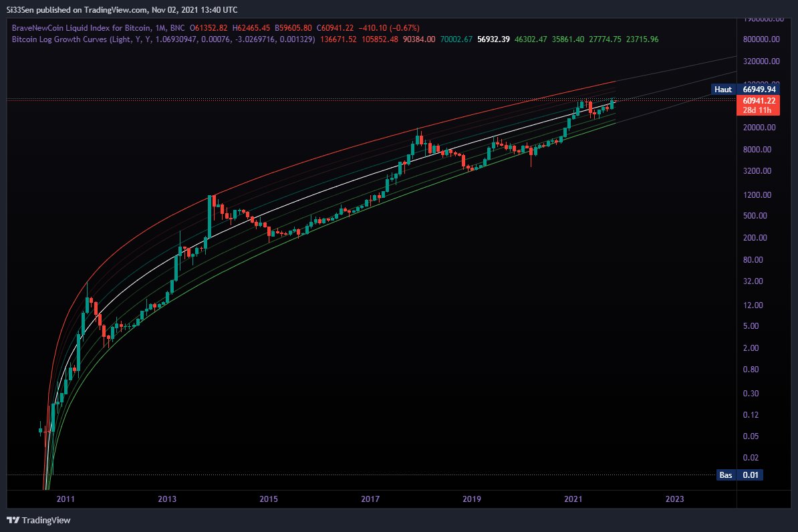This screenshot has height=532, width=798.
Task: Click the 500.00 price axis label
Action: 755,216
